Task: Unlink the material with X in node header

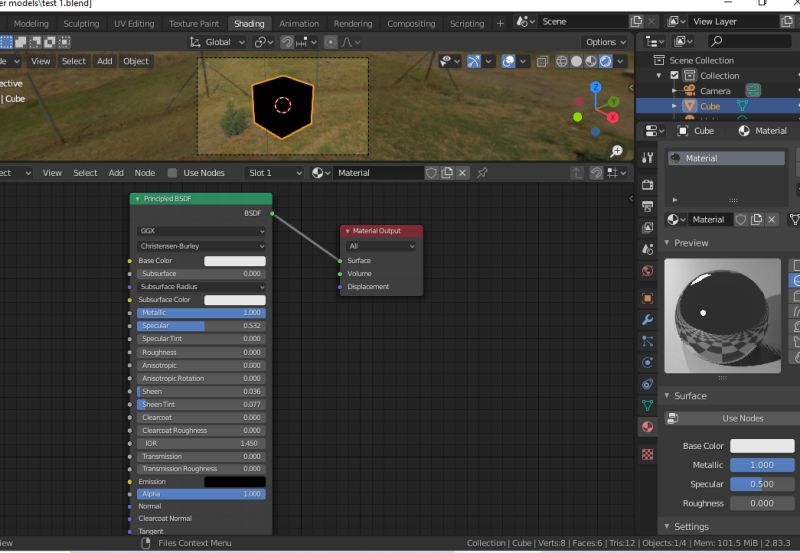Action: pyautogui.click(x=462, y=173)
